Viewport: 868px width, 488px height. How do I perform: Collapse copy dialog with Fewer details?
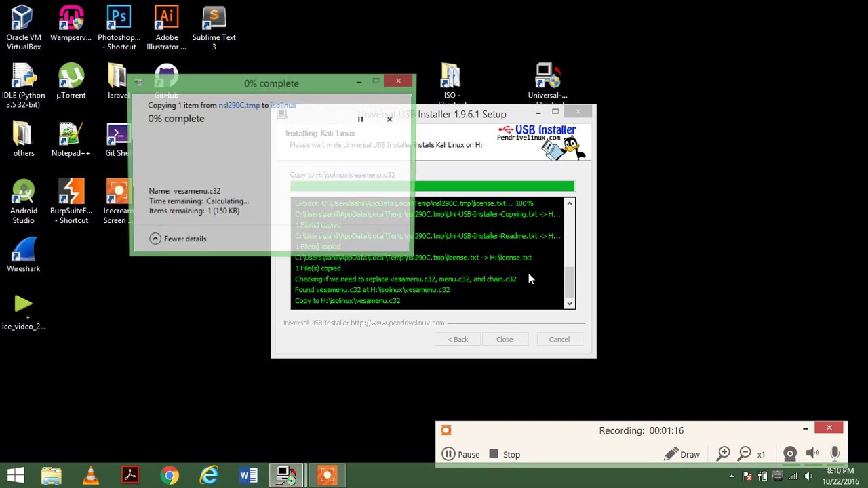coord(178,239)
